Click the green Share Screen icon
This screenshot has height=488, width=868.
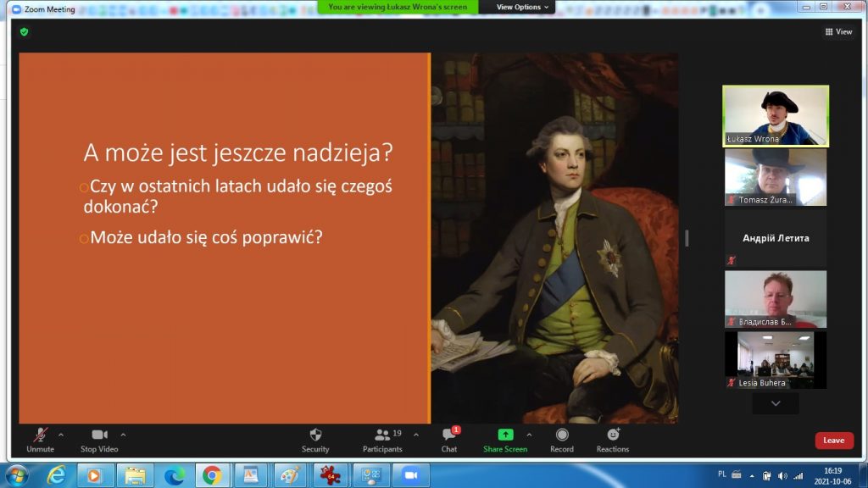505,435
